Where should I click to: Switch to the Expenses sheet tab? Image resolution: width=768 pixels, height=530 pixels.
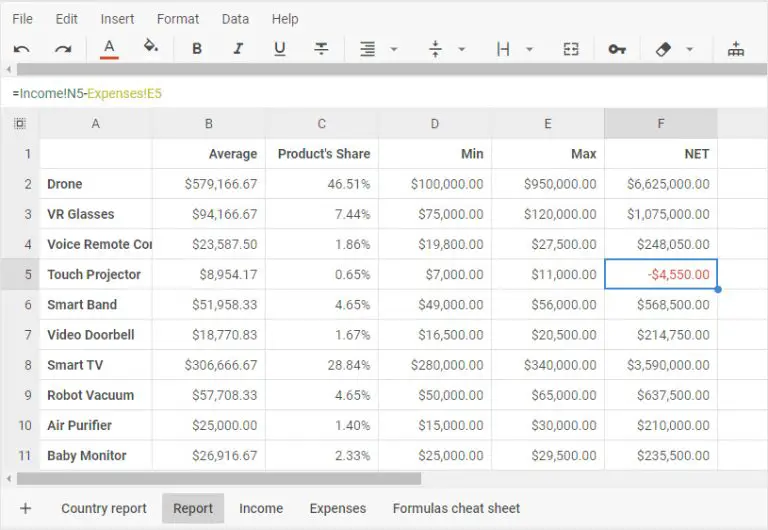point(337,508)
